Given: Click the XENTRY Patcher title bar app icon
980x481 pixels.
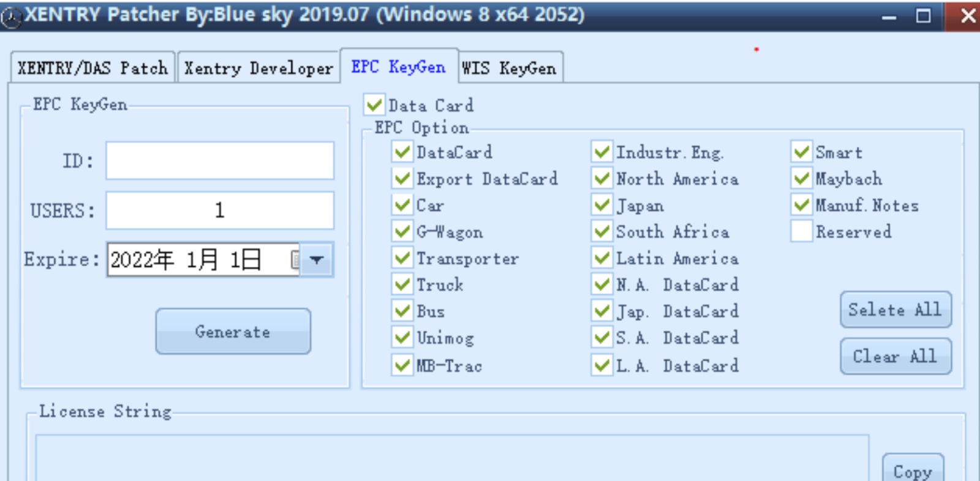Looking at the screenshot, I should [11, 18].
